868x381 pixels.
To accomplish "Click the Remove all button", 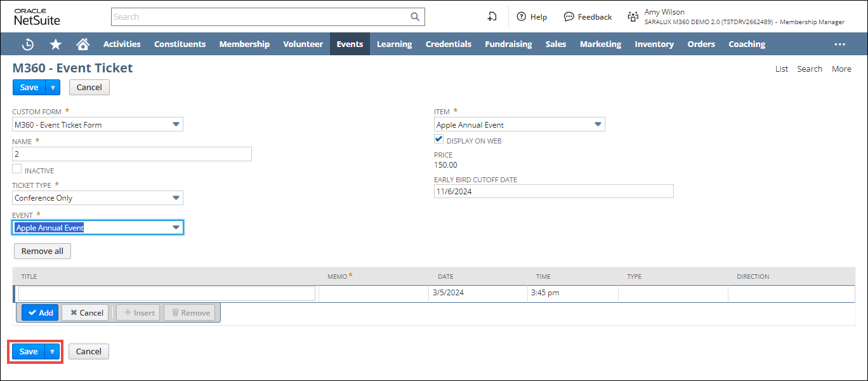I will click(43, 251).
